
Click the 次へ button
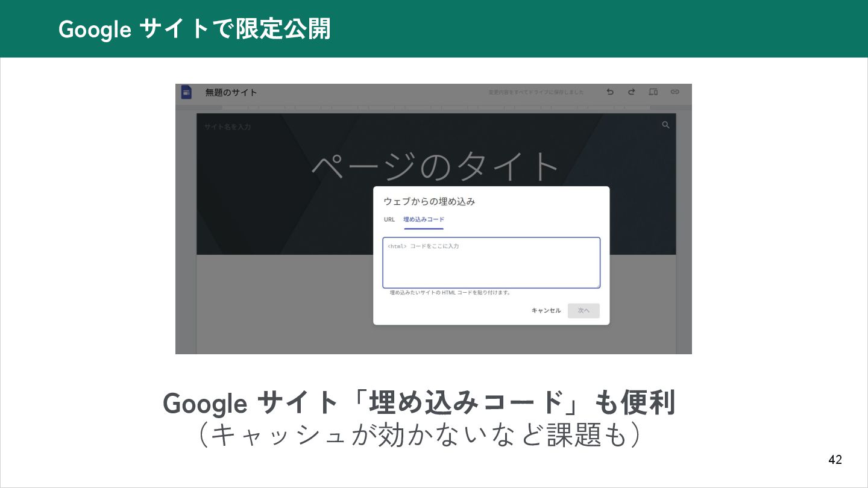click(583, 311)
